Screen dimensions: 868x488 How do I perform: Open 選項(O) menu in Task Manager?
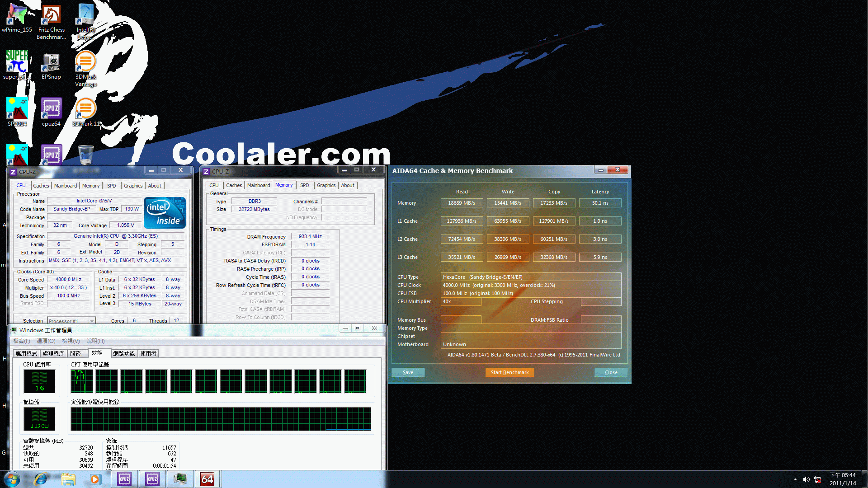click(x=46, y=341)
